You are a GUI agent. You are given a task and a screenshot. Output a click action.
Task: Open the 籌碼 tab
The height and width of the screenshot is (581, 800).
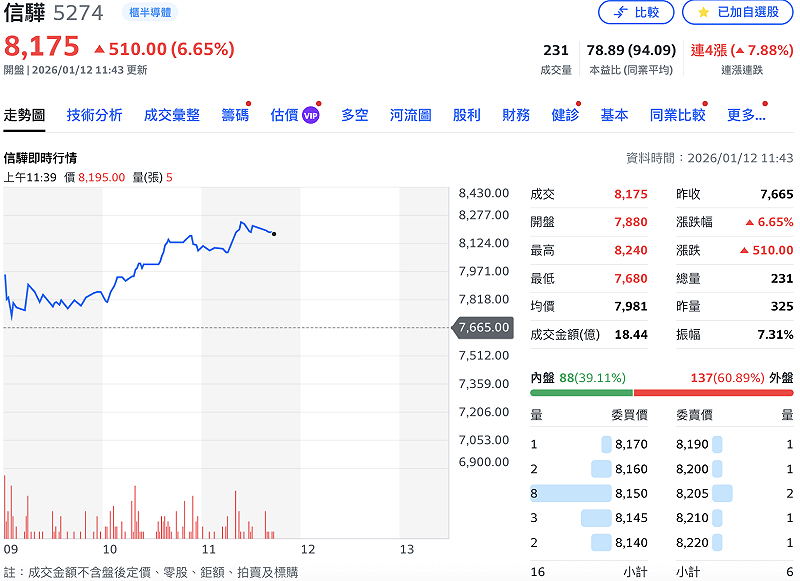coord(237,115)
